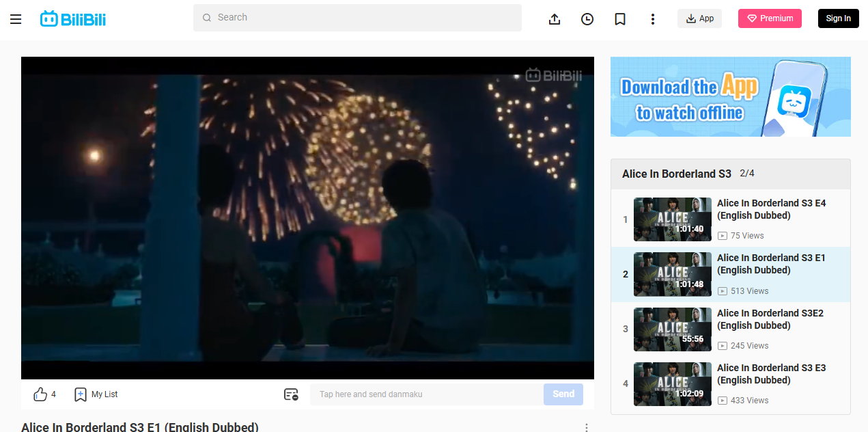The width and height of the screenshot is (868, 432).
Task: Select title Alice In Borderland S3 E4 (English Dubbed)
Action: [771, 209]
